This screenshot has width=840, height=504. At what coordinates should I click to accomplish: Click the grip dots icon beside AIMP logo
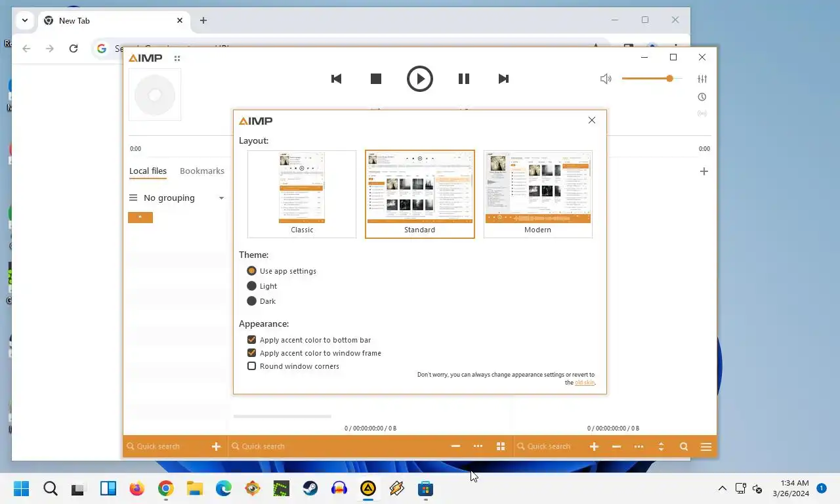click(x=177, y=58)
